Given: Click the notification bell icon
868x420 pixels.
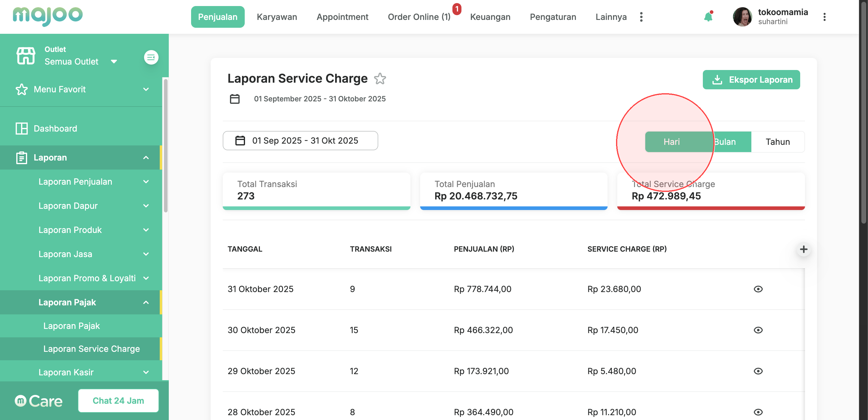Looking at the screenshot, I should click(708, 17).
